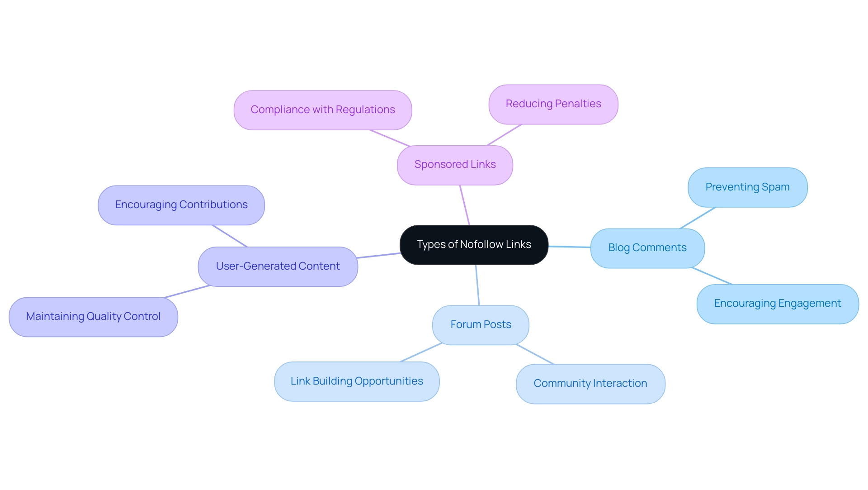The height and width of the screenshot is (490, 868).
Task: Click the 'Types of Nofollow Links' central node
Action: click(474, 244)
